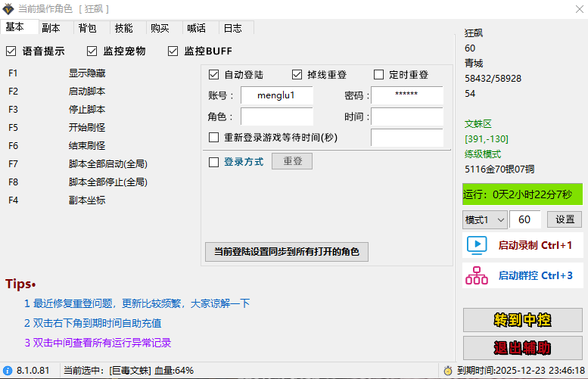Switch to the 背包 tab

point(87,28)
